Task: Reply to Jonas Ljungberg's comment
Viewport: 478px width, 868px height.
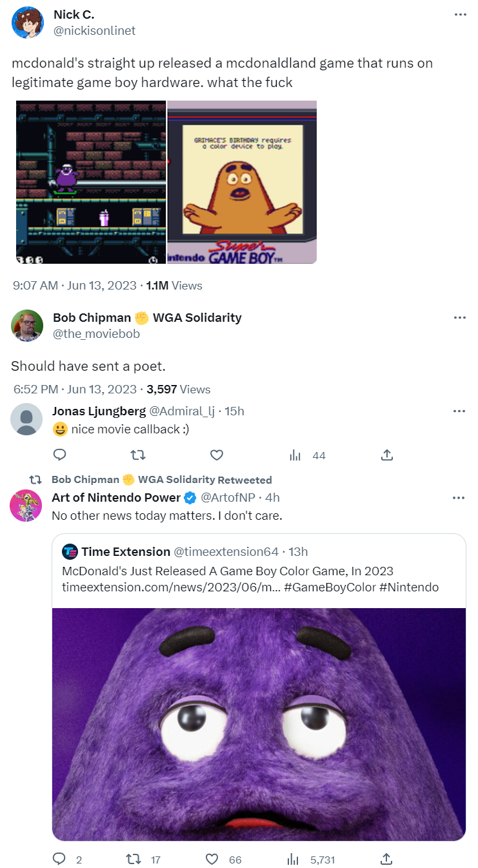Action: point(59,455)
